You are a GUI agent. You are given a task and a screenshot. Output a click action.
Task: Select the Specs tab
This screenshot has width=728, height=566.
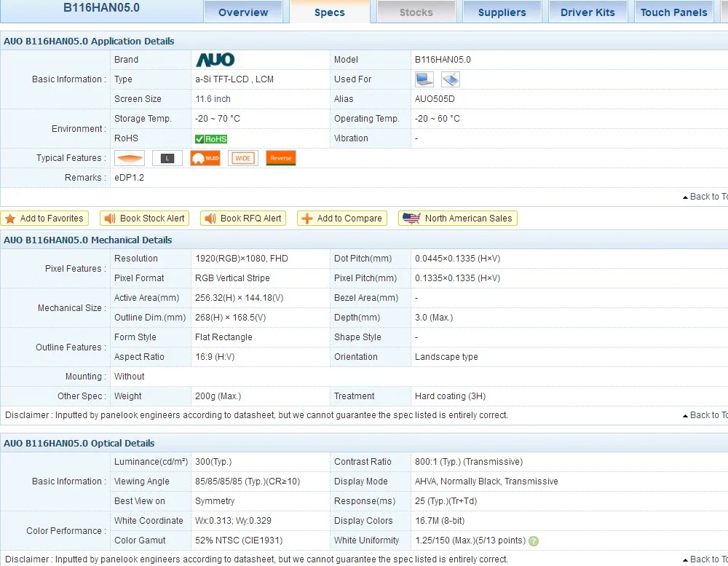pyautogui.click(x=330, y=12)
